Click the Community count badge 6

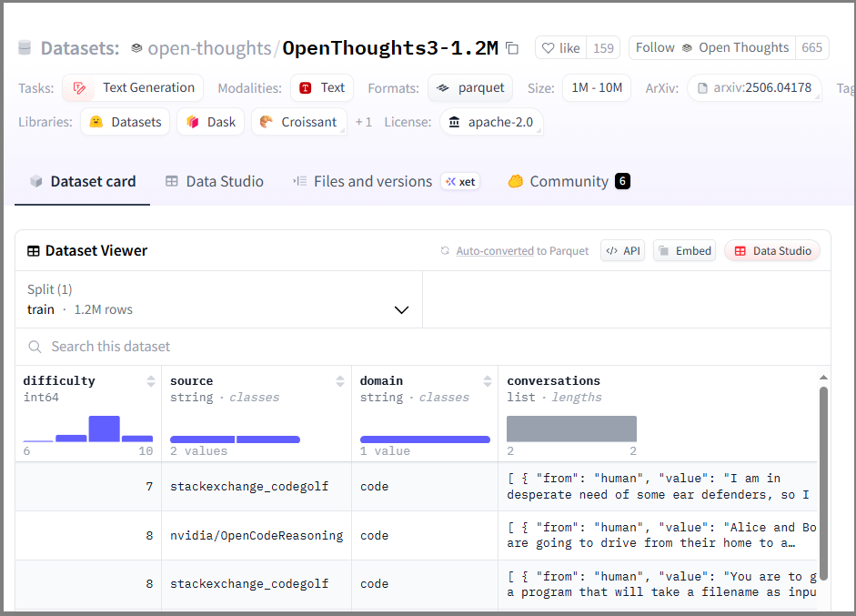[622, 181]
